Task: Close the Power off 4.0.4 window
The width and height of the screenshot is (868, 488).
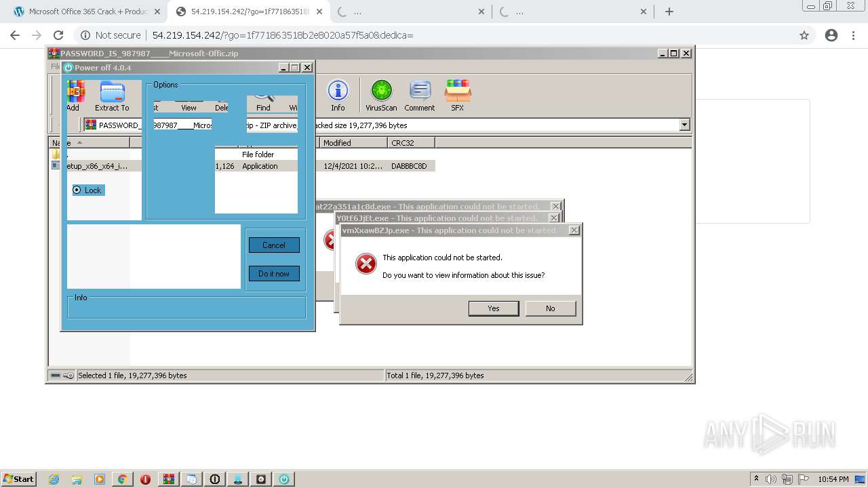Action: tap(307, 68)
